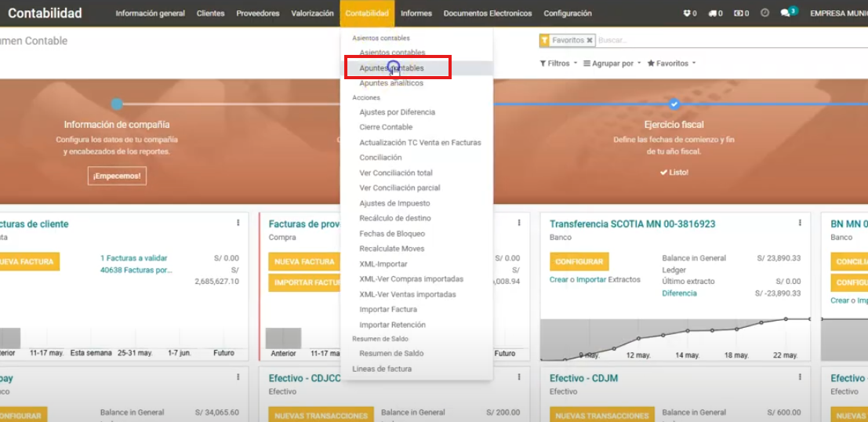Click the clock activities icon
This screenshot has width=868, height=422.
pos(764,13)
